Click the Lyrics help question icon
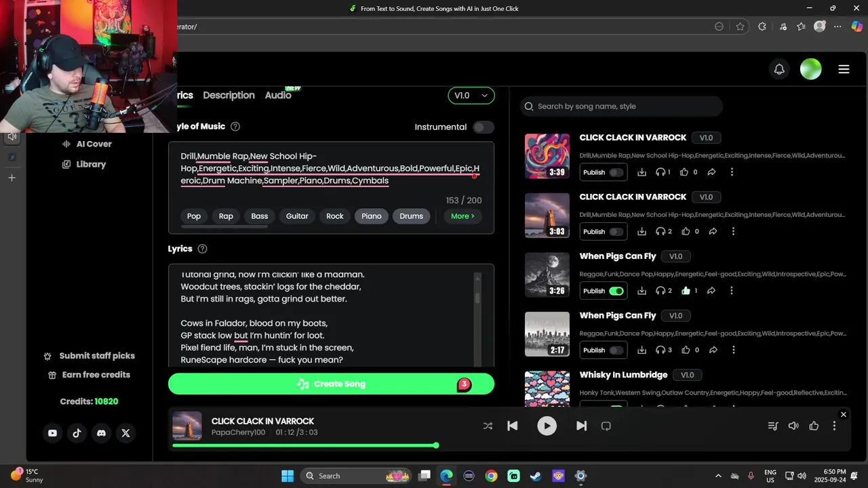This screenshot has height=488, width=868. (x=202, y=249)
